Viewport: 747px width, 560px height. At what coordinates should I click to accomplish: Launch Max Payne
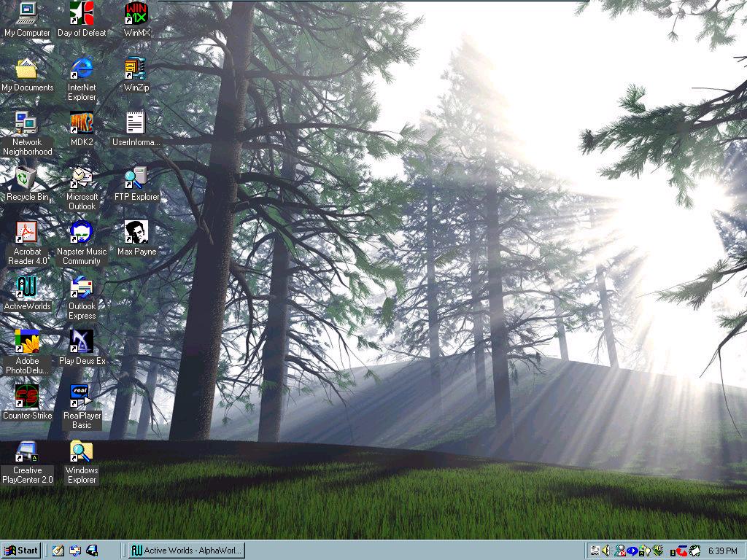[x=136, y=233]
